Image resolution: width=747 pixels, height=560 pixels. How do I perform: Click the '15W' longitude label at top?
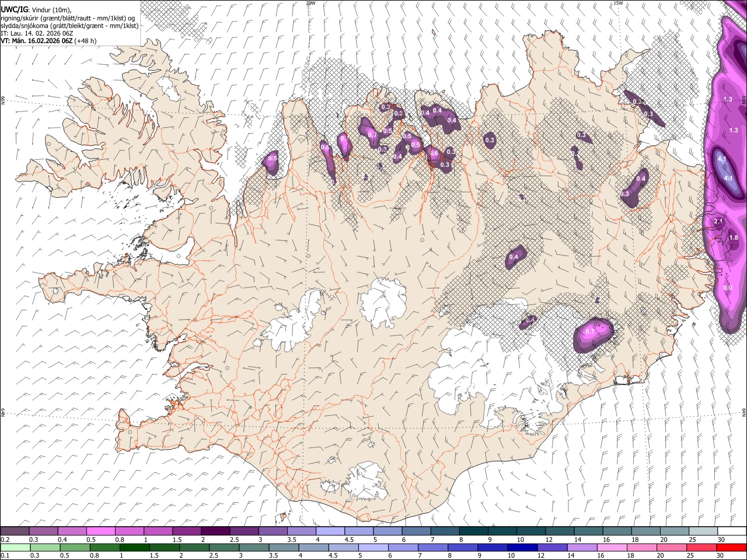pyautogui.click(x=618, y=3)
